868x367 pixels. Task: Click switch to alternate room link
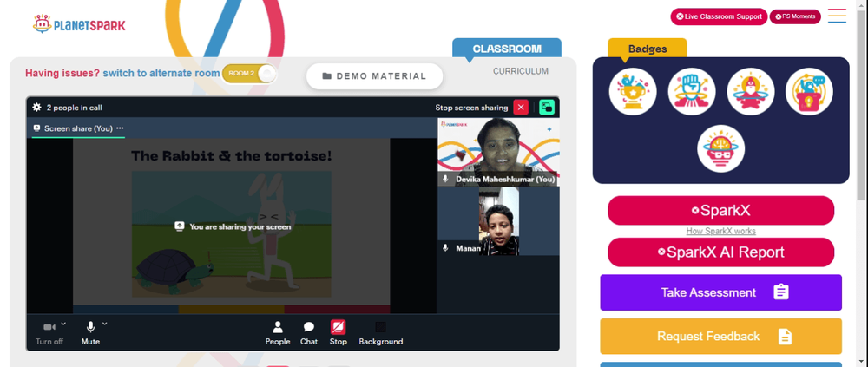161,73
